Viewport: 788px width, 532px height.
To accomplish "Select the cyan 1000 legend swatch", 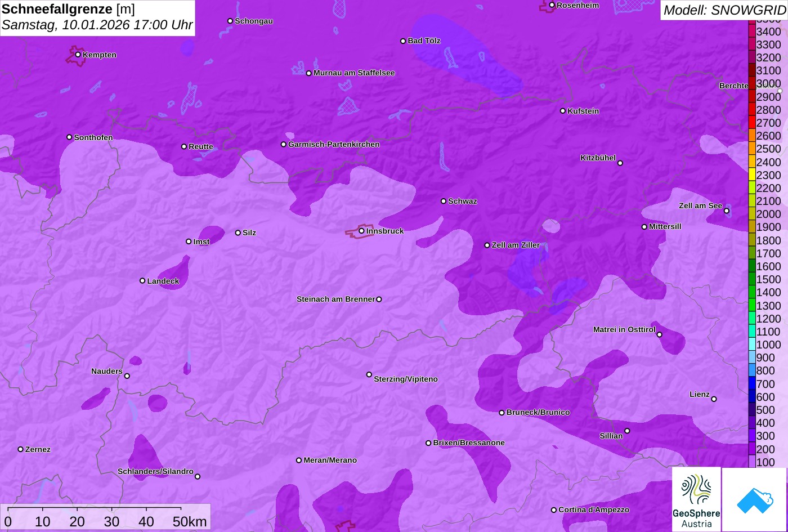I will tap(752, 345).
